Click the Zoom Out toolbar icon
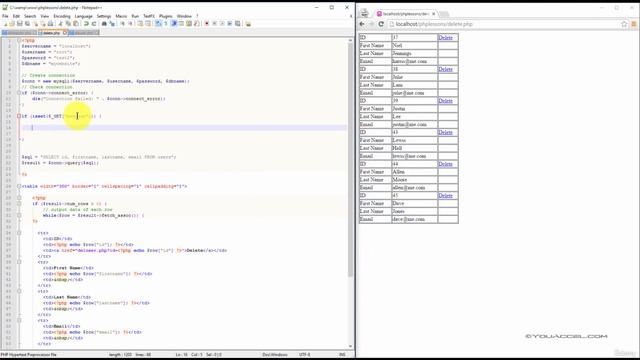 [x=131, y=24]
